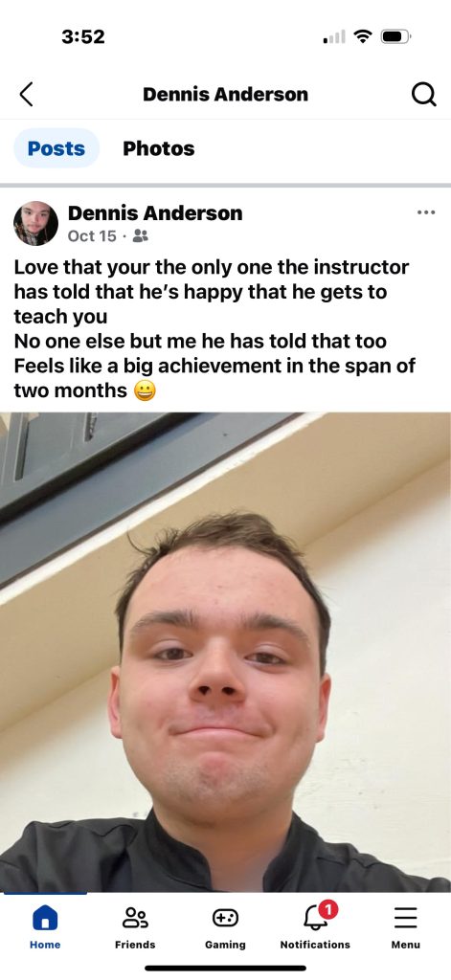
Task: Open the selfie photo in the post
Action: pos(225,652)
